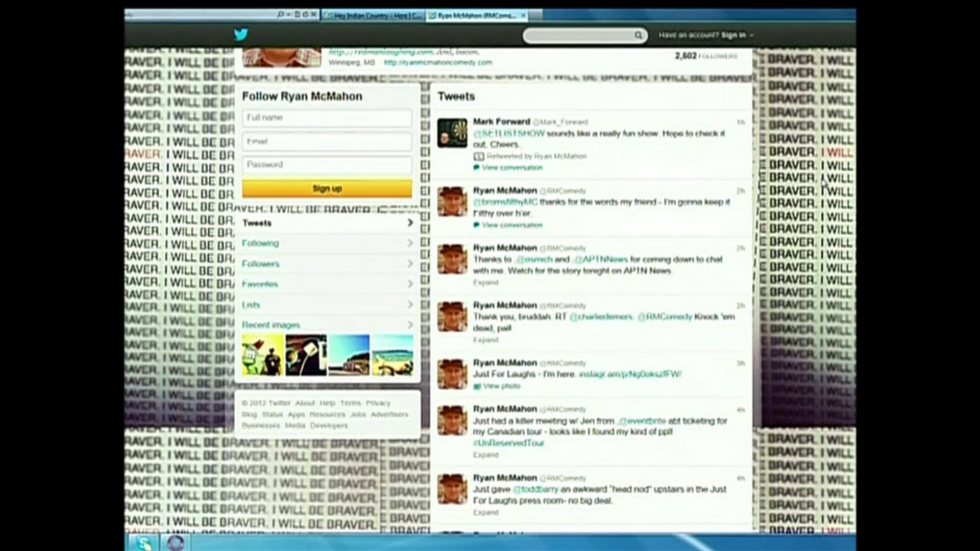The width and height of the screenshot is (980, 551).
Task: Click the Terms footer link
Action: tap(350, 403)
